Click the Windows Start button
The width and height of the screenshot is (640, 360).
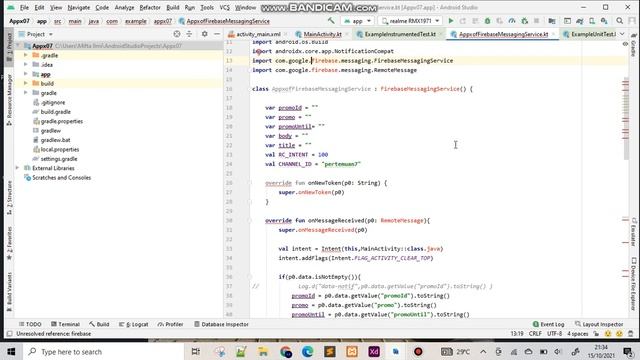11,352
